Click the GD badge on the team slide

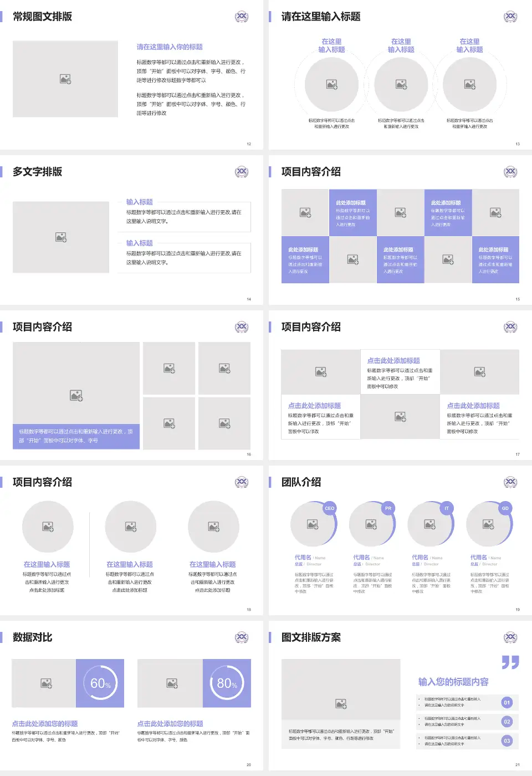click(x=505, y=508)
